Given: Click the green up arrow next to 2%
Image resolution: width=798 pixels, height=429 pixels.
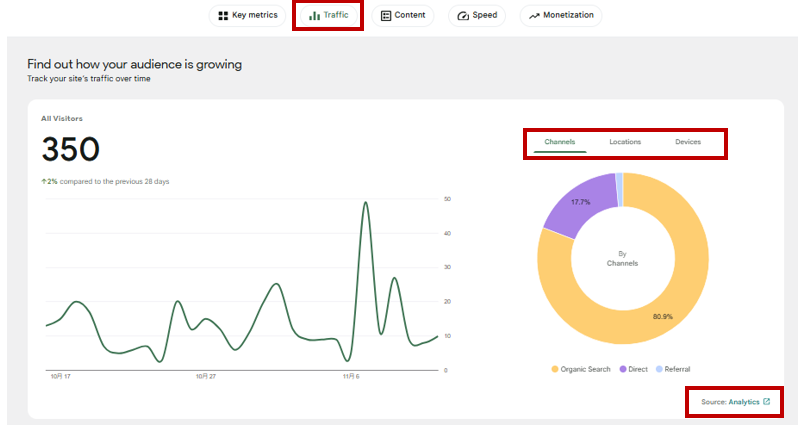Looking at the screenshot, I should pyautogui.click(x=43, y=181).
